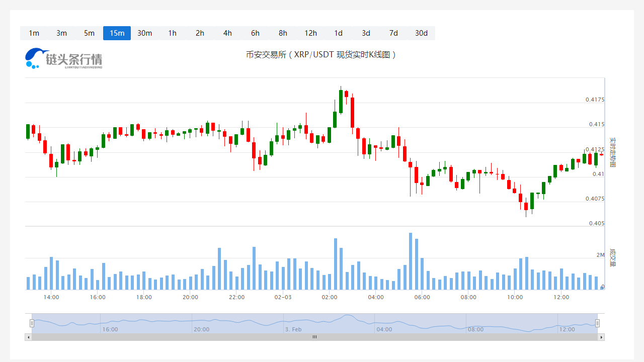Click the 0.405 price axis label
The image size is (644, 362).
tap(597, 223)
